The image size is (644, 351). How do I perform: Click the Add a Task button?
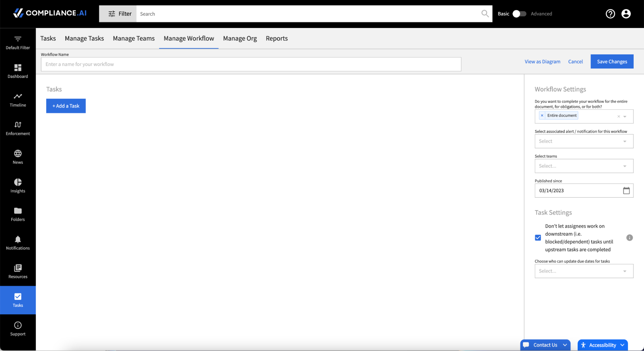pyautogui.click(x=66, y=106)
